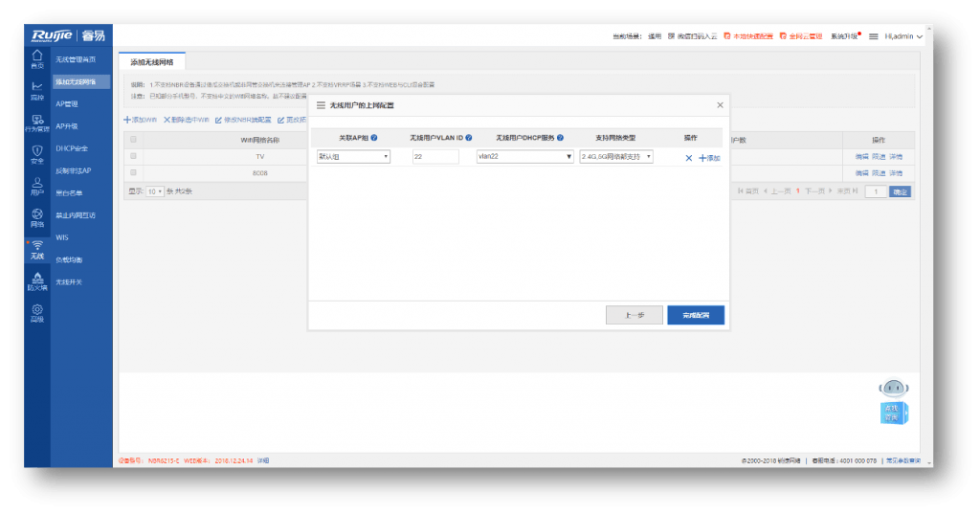This screenshot has height=515, width=980.
Task: Tick the checkbox for the TV network row
Action: point(133,155)
